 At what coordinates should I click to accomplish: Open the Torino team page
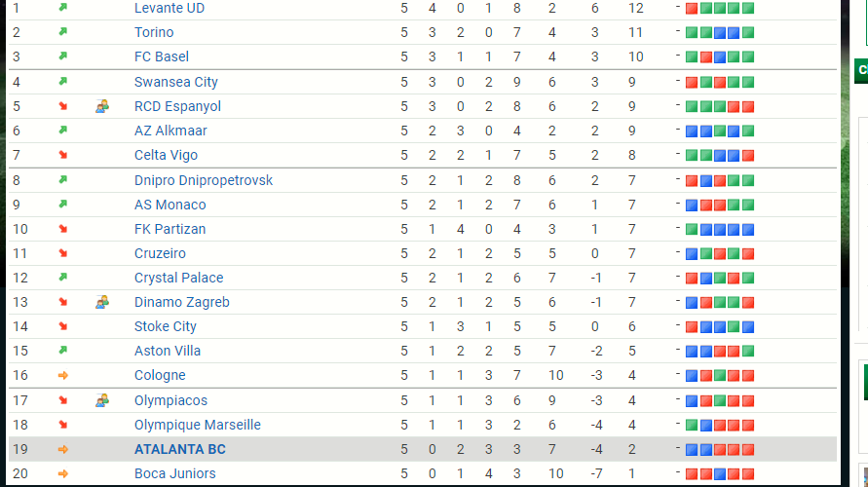click(154, 32)
